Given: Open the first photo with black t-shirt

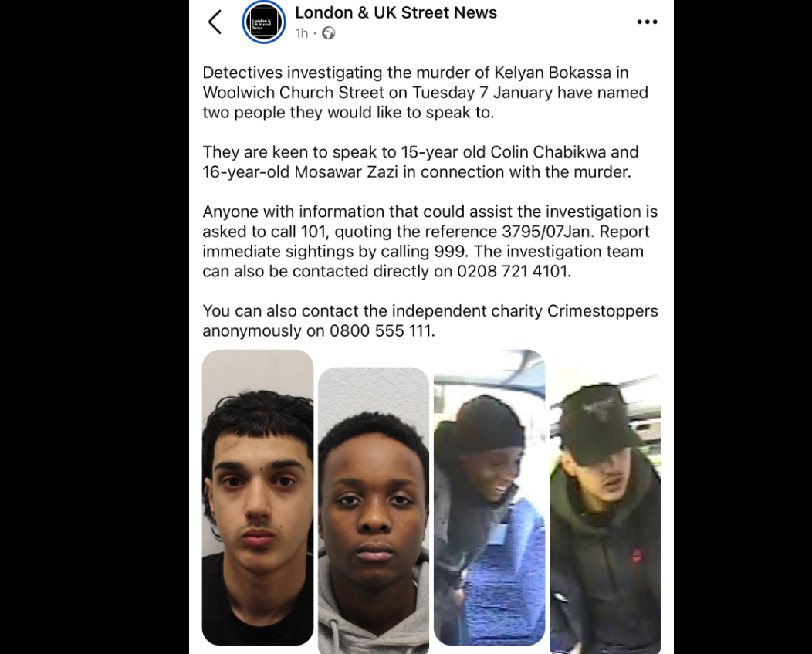Looking at the screenshot, I should [x=258, y=497].
